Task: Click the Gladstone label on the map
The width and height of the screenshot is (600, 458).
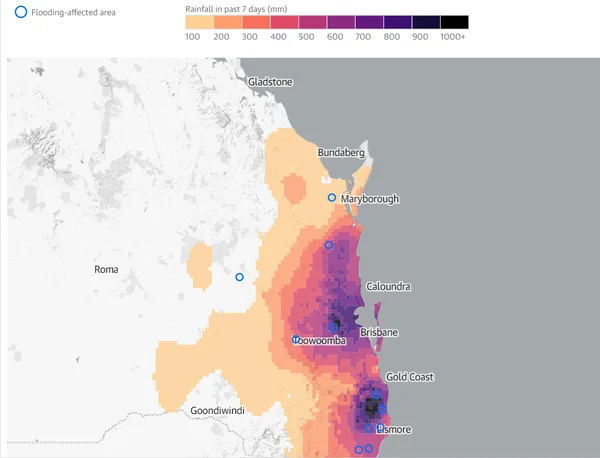Action: [x=272, y=81]
